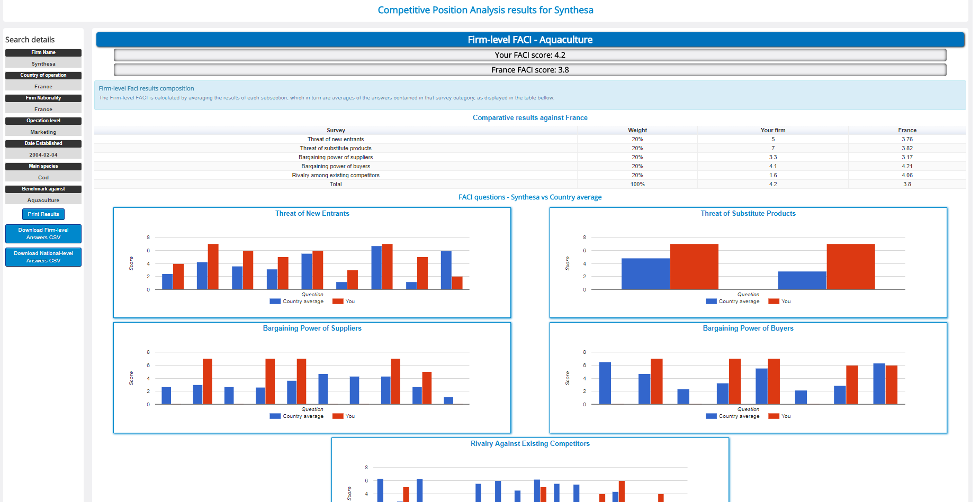Click the France value 3.82

click(x=907, y=149)
